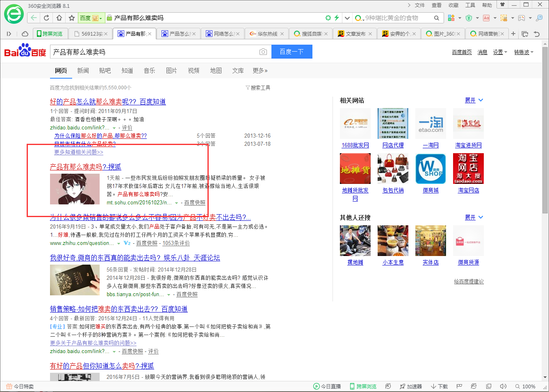Click the red Ad-blocker icon
This screenshot has height=392, width=549.
(486, 18)
